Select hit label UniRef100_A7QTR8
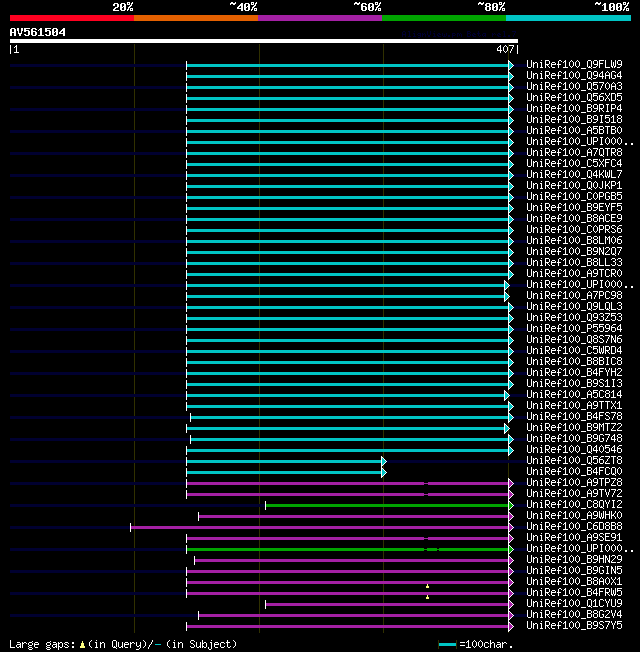 pyautogui.click(x=574, y=153)
